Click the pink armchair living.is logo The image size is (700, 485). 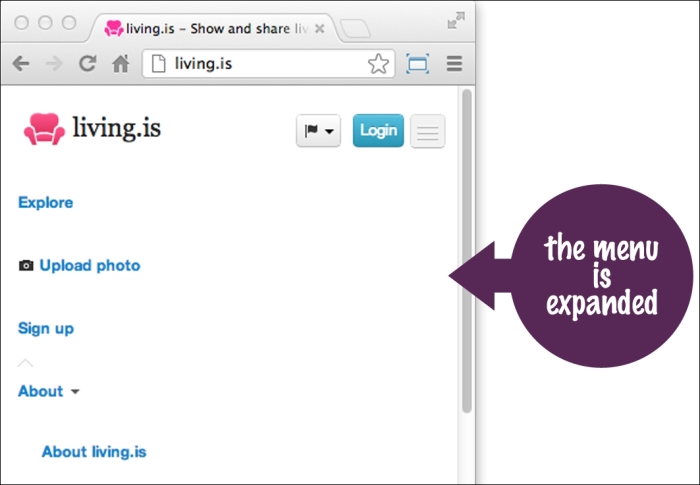point(44,129)
